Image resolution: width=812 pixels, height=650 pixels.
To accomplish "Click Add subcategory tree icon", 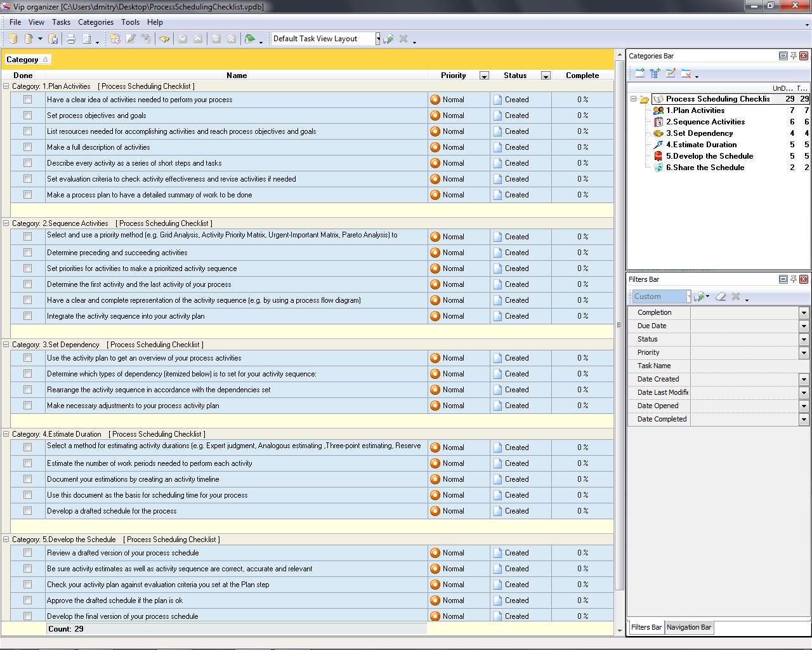I will coord(655,74).
